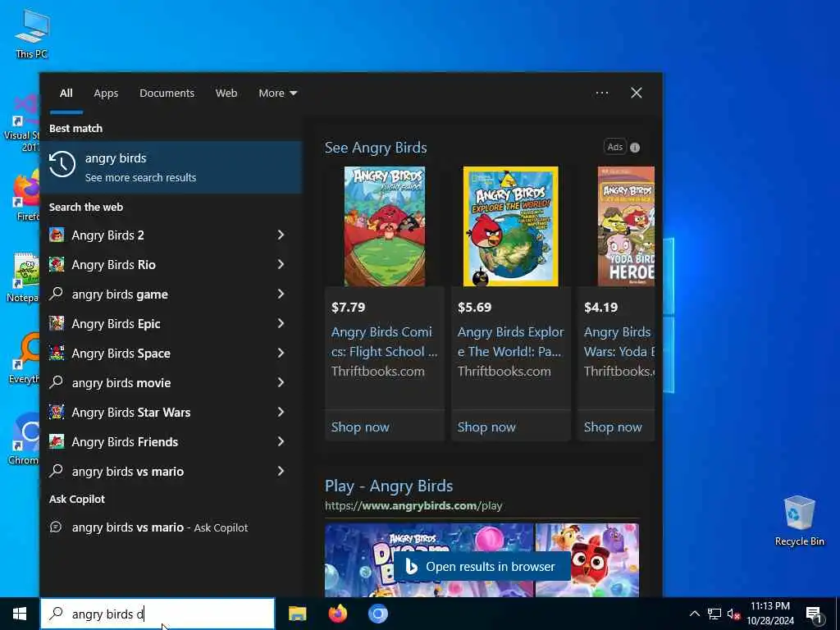
Task: Open the www.angrybirds.com/play URL
Action: tap(413, 505)
